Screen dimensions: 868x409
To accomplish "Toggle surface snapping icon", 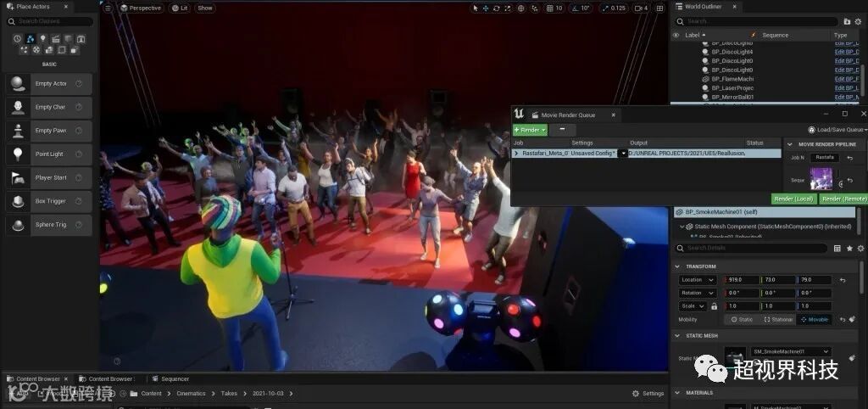I will pyautogui.click(x=534, y=8).
